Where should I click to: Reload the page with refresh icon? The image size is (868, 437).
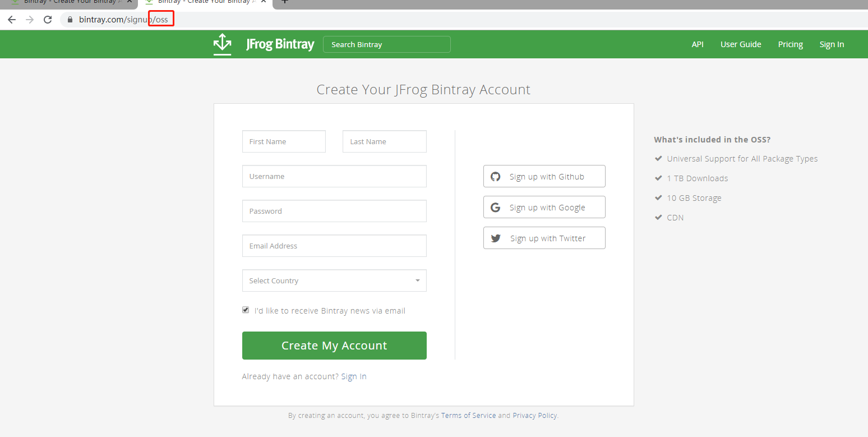(x=48, y=20)
